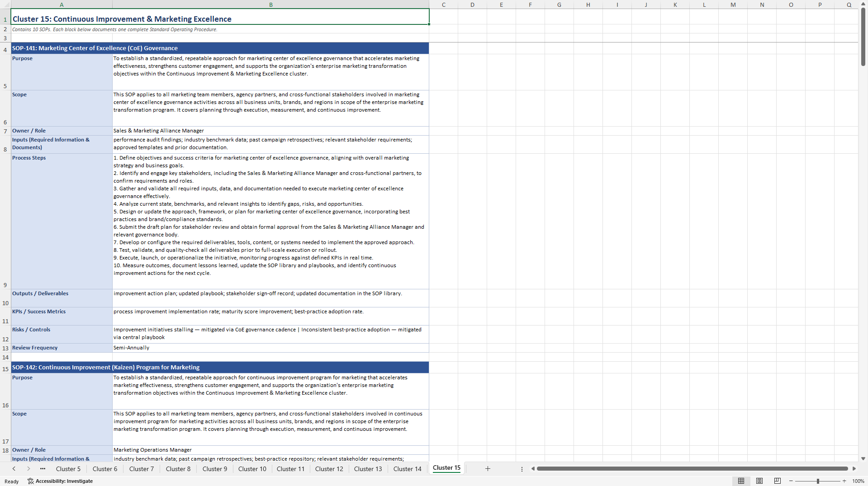Select the SOP-141 'Scope' label cell
The width and height of the screenshot is (868, 486).
62,109
